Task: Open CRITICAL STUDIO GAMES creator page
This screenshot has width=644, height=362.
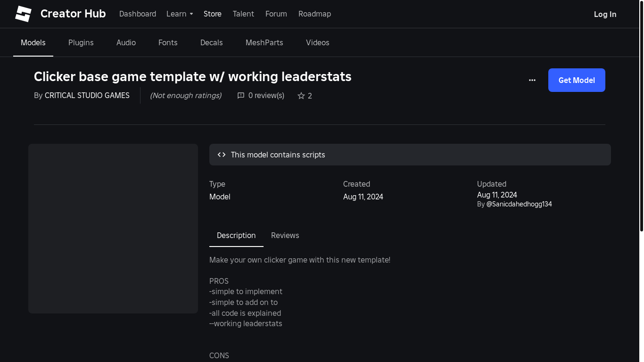Action: point(87,96)
